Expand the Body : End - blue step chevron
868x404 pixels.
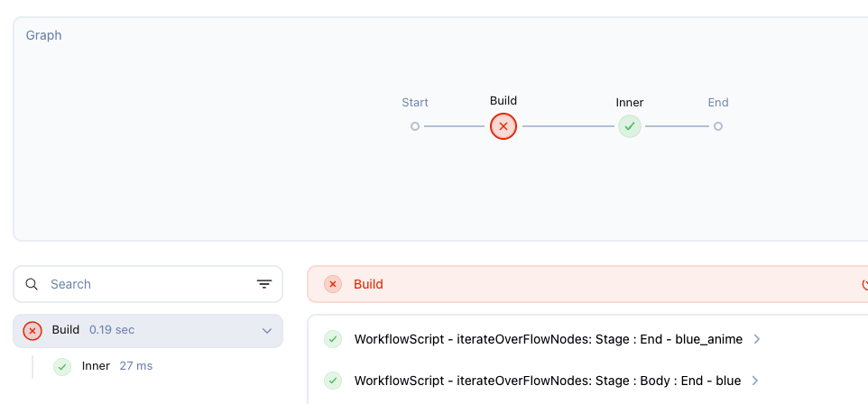click(754, 381)
